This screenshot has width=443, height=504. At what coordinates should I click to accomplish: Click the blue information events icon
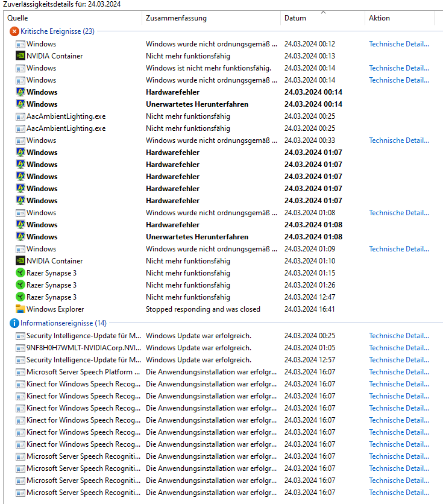pyautogui.click(x=14, y=323)
